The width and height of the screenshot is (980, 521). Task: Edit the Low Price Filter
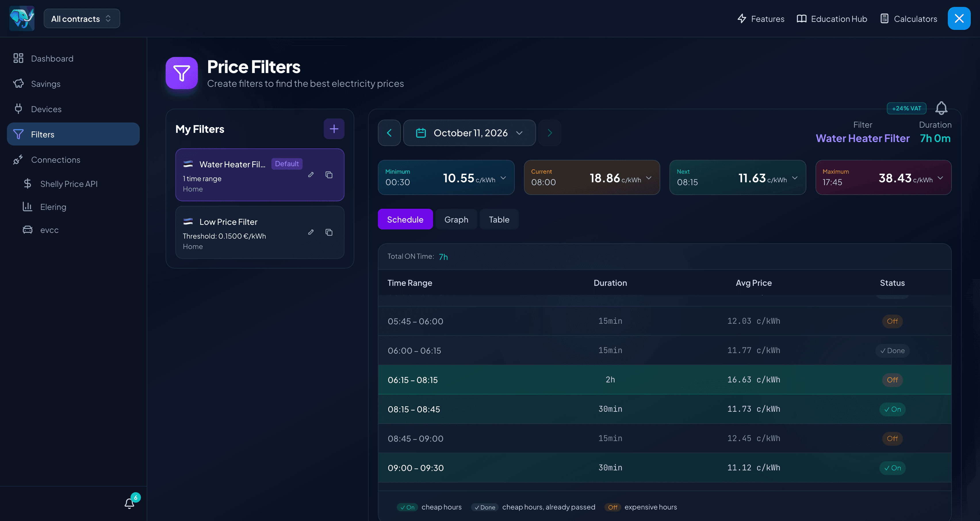pyautogui.click(x=311, y=232)
